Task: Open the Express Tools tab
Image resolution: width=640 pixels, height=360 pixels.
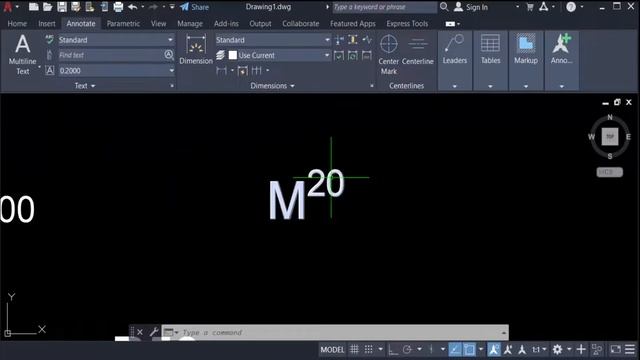Action: (407, 24)
